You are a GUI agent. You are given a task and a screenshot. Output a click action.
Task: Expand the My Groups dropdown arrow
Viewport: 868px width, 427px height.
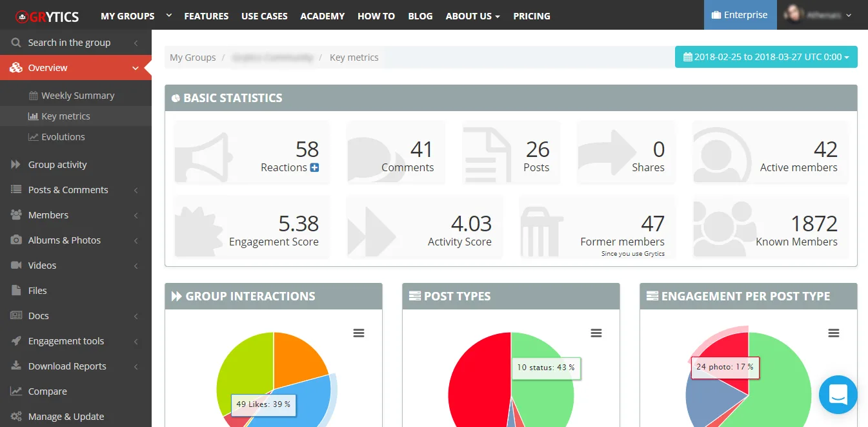(169, 15)
